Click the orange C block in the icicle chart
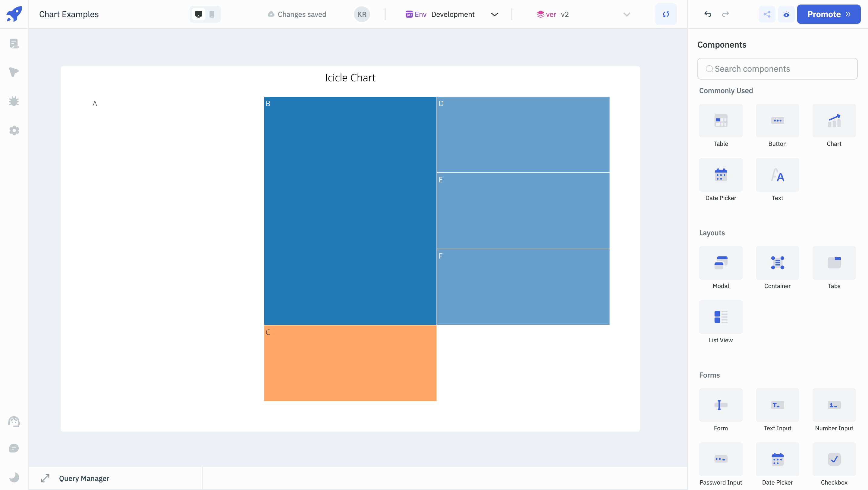 coord(350,363)
